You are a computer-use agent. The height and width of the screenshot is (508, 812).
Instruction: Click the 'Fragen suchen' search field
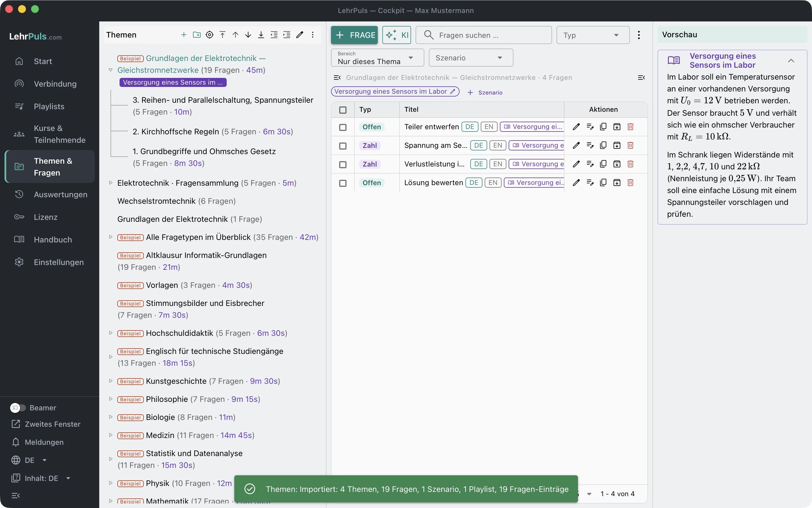point(484,35)
